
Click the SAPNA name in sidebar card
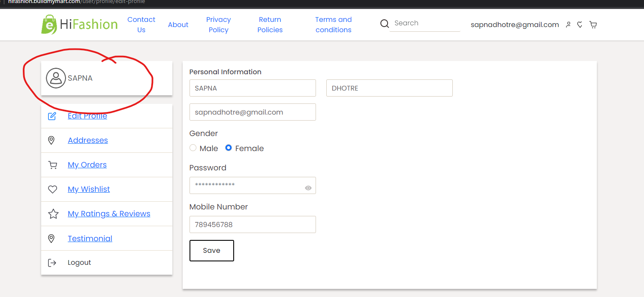(x=80, y=78)
